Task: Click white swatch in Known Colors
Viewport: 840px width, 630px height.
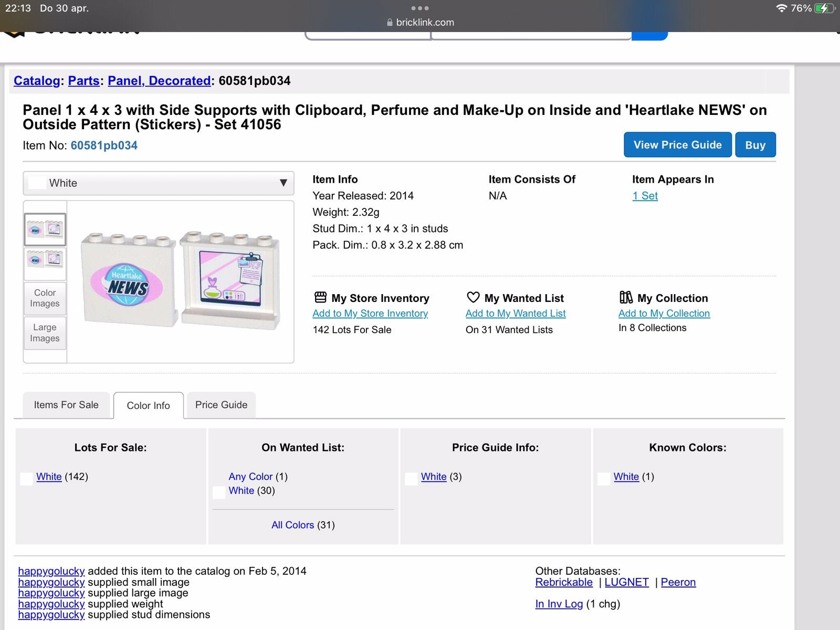Action: click(x=604, y=479)
